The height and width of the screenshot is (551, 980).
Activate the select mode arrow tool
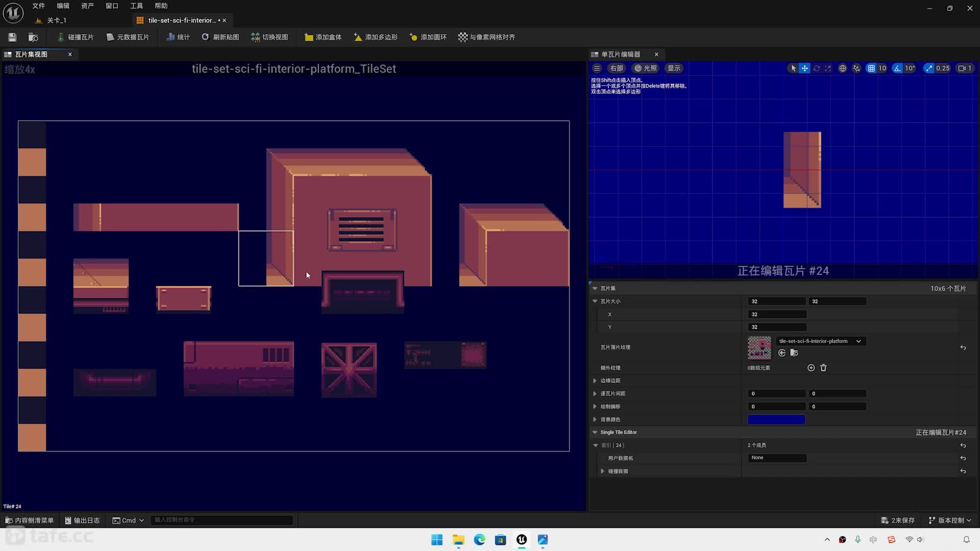(793, 68)
